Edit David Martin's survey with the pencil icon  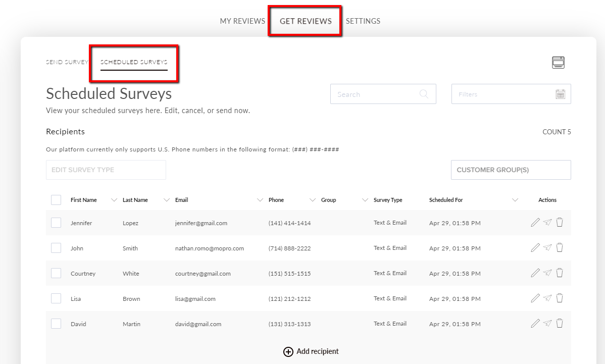[535, 324]
